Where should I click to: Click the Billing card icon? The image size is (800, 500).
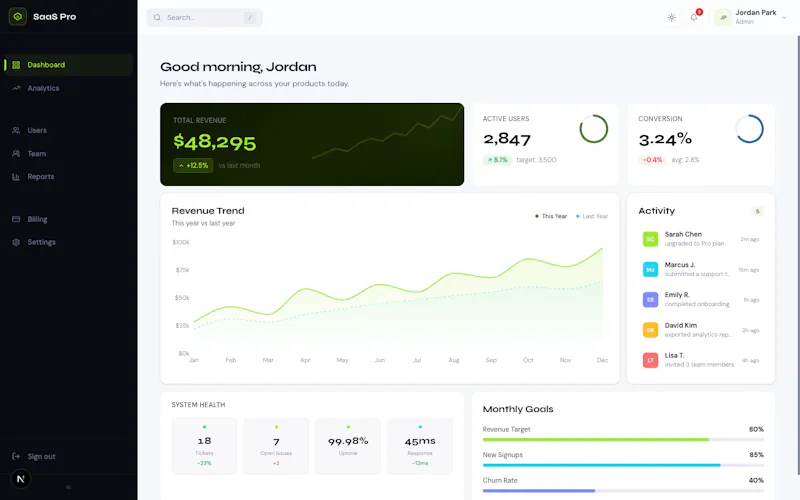pos(16,219)
